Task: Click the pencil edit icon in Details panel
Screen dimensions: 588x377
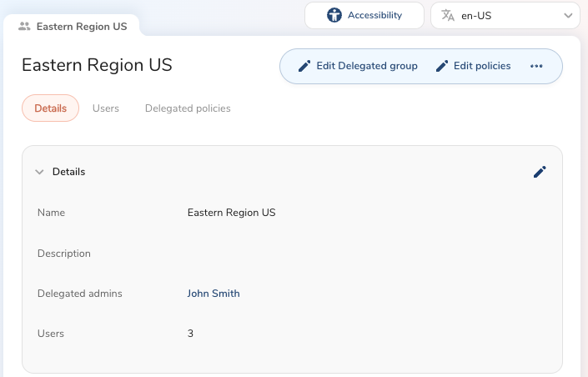Action: coord(540,172)
